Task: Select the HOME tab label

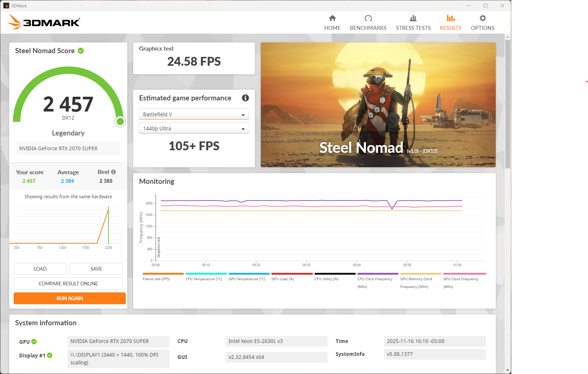Action: (x=332, y=28)
